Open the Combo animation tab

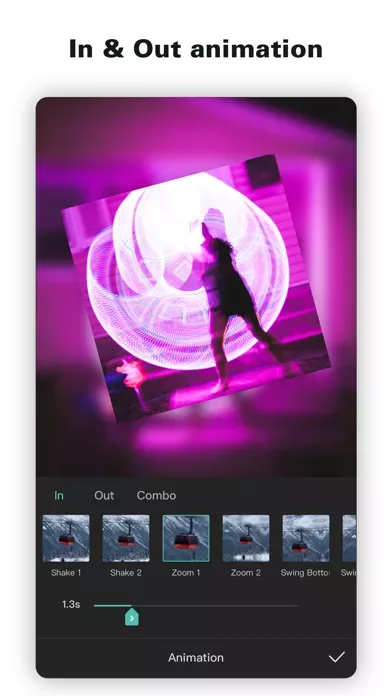[x=156, y=495]
